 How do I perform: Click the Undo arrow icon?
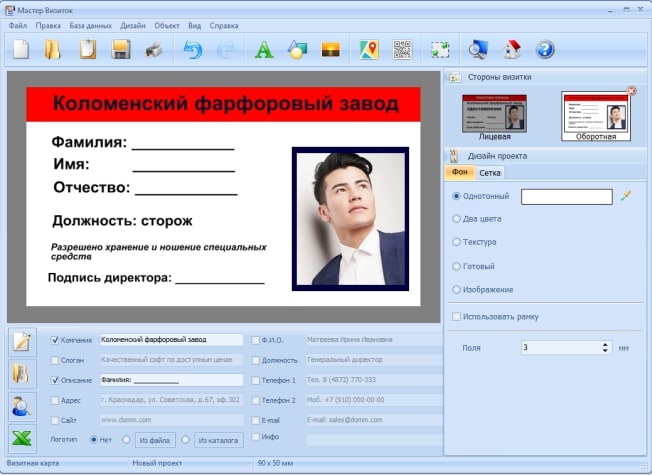click(192, 49)
